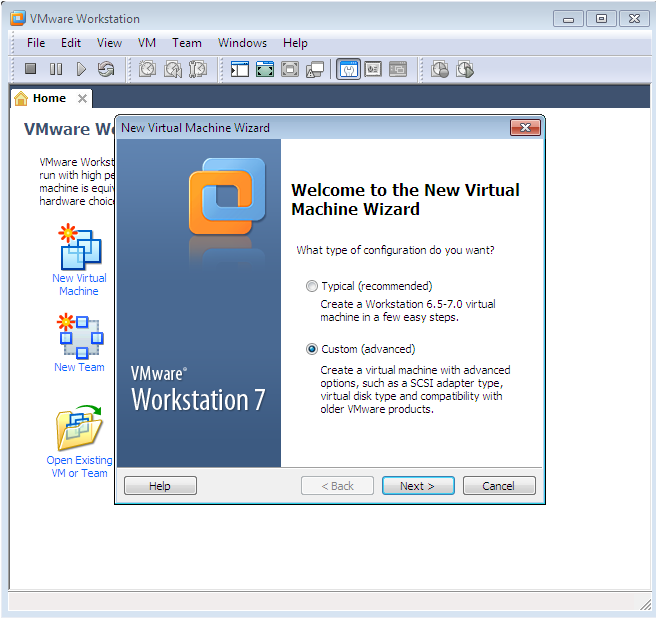Click the wizard welcome heading text
The image size is (657, 619).
pyautogui.click(x=405, y=199)
